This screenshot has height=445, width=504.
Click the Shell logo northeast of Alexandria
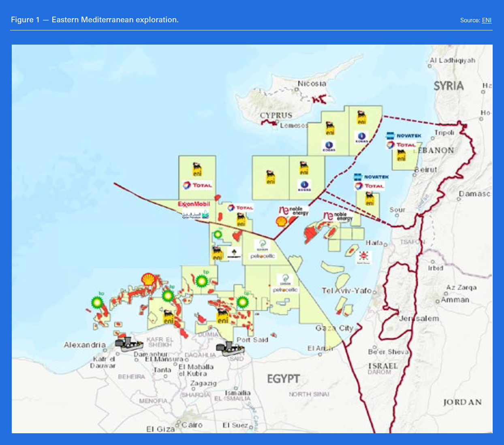(148, 279)
